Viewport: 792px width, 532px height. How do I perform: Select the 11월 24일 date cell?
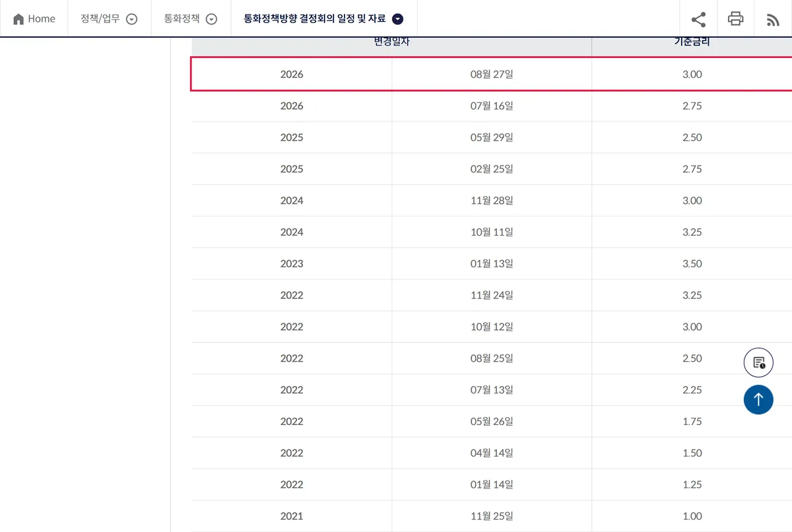[492, 295]
